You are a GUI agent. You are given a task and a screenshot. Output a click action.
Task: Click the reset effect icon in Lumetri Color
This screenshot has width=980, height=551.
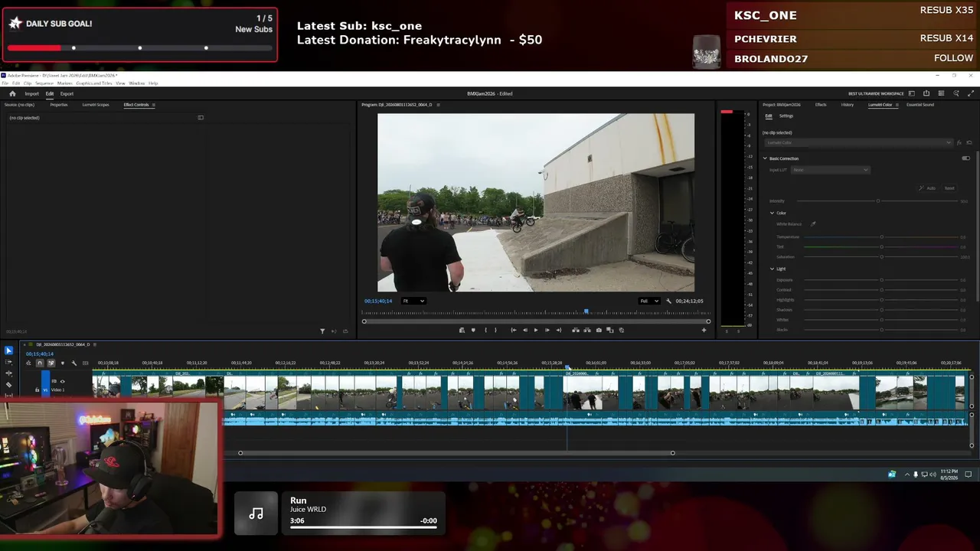[969, 142]
